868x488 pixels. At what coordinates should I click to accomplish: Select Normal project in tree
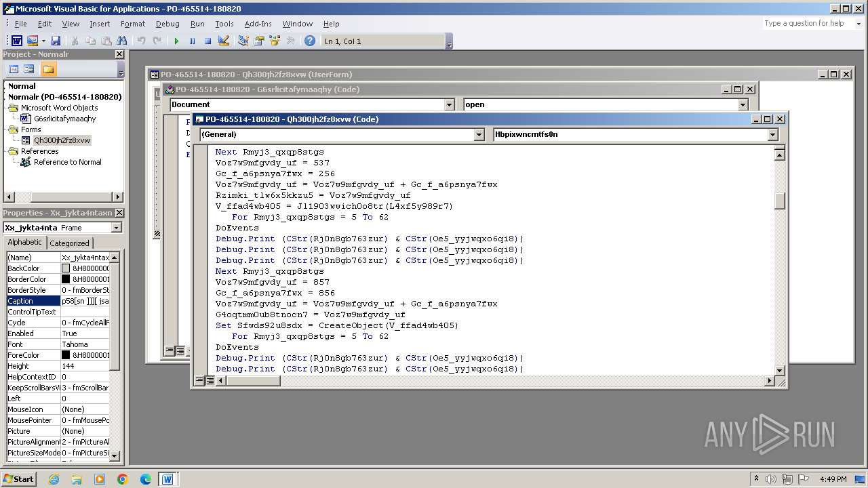tap(22, 86)
